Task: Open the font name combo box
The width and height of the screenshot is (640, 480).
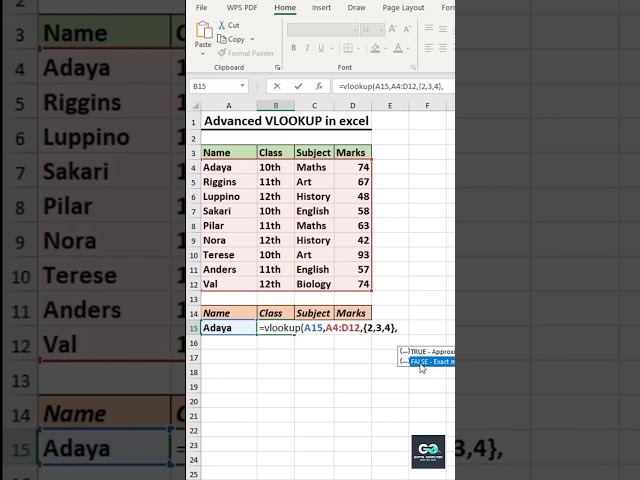Action: pos(322,30)
